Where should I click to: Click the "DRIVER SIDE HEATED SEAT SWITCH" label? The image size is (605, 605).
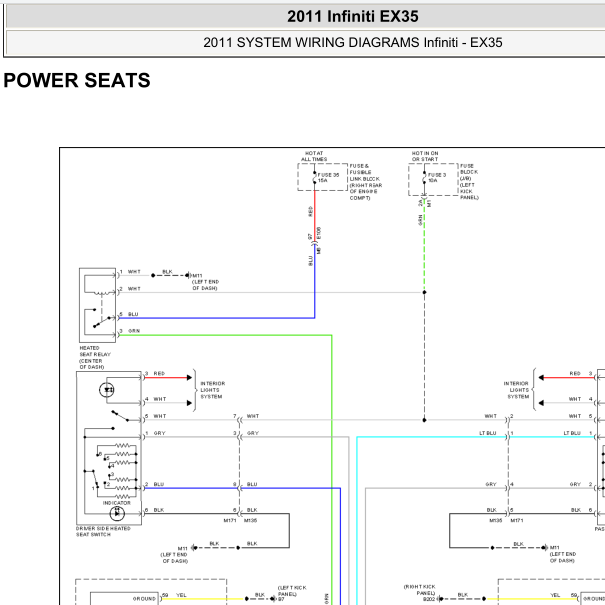click(103, 531)
